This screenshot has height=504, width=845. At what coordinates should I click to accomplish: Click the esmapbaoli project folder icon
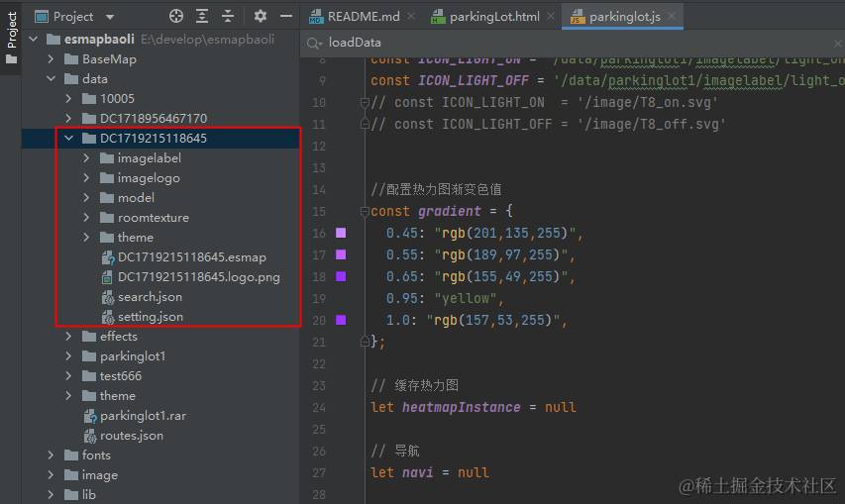[x=53, y=40]
